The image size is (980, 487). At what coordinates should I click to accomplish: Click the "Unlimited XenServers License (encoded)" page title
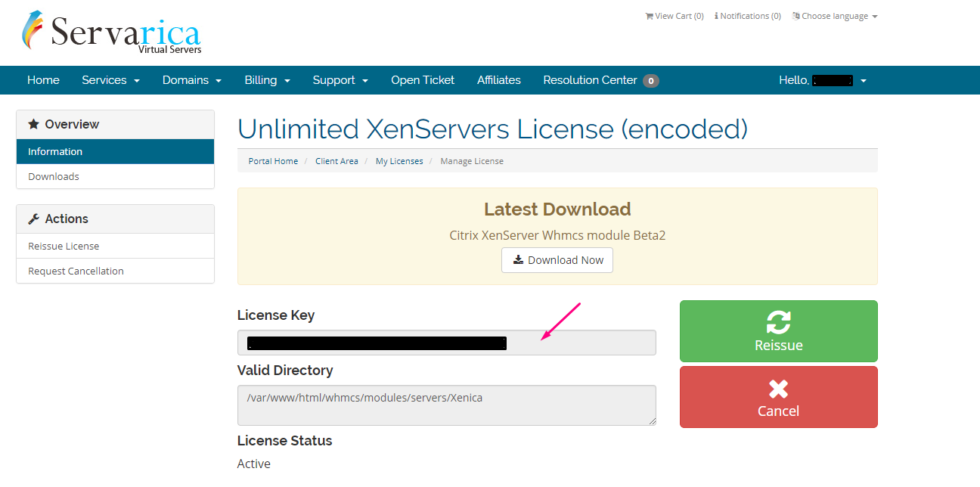[493, 129]
